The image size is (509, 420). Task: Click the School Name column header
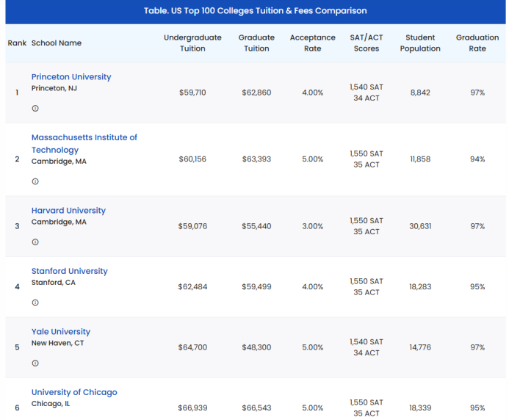pos(57,43)
